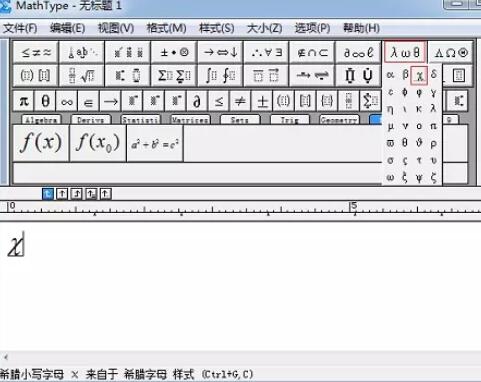Switch to the Algebra tab
Image resolution: width=481 pixels, height=382 pixels.
41,120
